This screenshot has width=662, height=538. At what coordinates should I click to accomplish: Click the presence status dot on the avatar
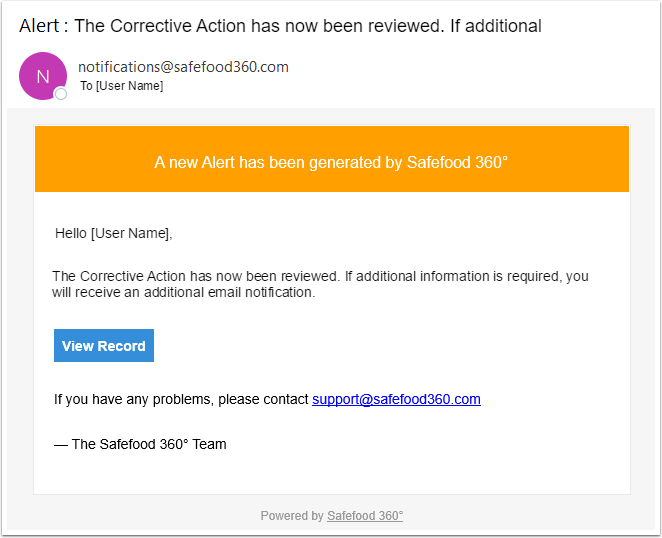60,94
